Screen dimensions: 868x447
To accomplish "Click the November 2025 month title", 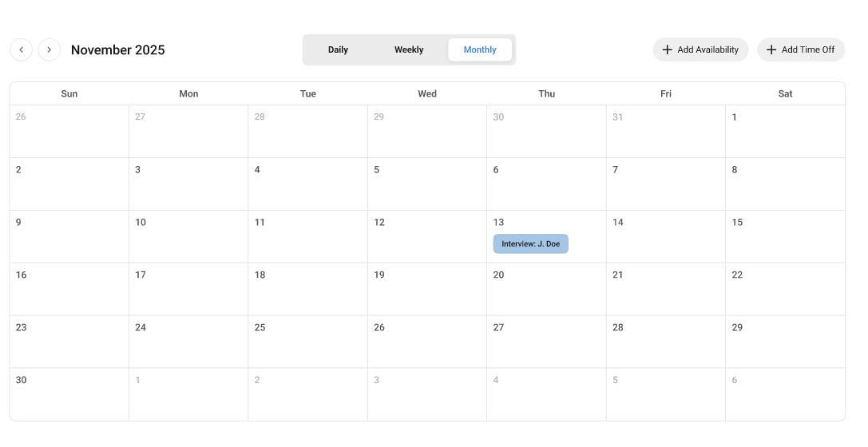I will pyautogui.click(x=118, y=49).
